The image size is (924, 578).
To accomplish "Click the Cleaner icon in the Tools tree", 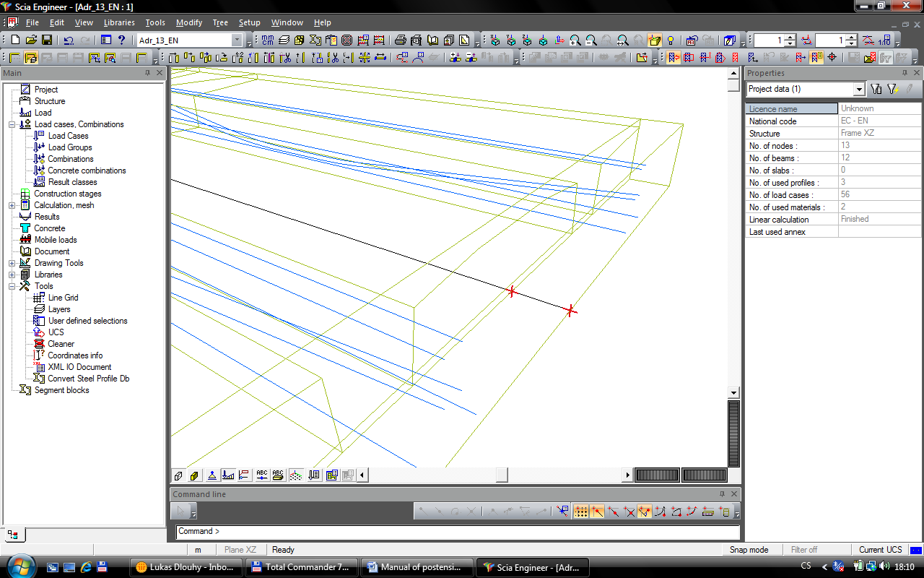I will coord(39,344).
